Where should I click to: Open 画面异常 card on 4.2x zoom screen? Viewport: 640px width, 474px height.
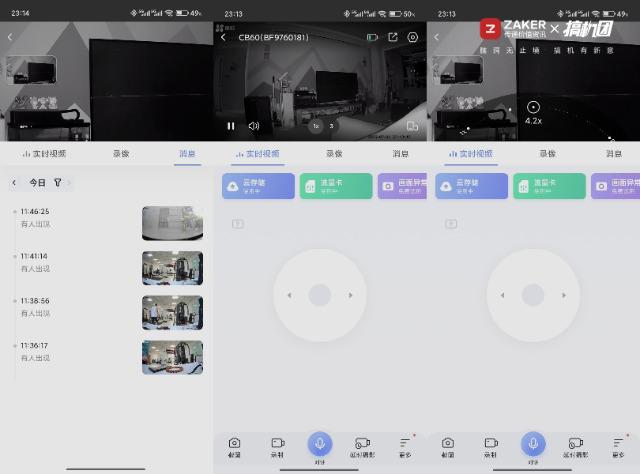(x=616, y=186)
